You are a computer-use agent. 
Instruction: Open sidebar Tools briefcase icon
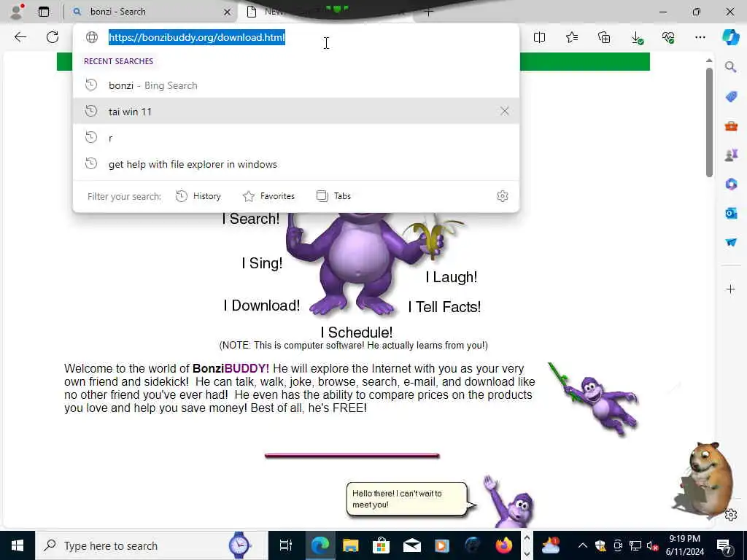731,126
